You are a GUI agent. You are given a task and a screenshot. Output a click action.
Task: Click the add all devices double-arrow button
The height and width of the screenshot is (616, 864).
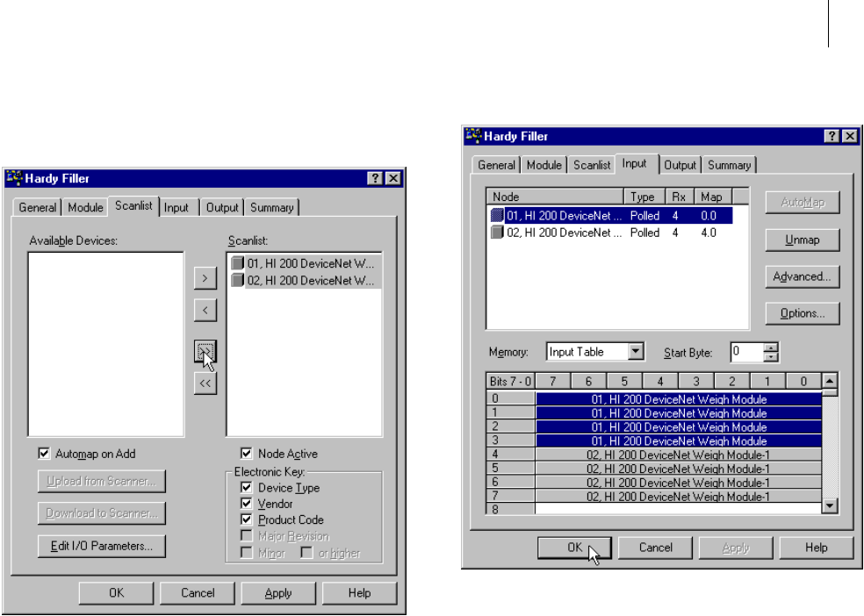[205, 352]
